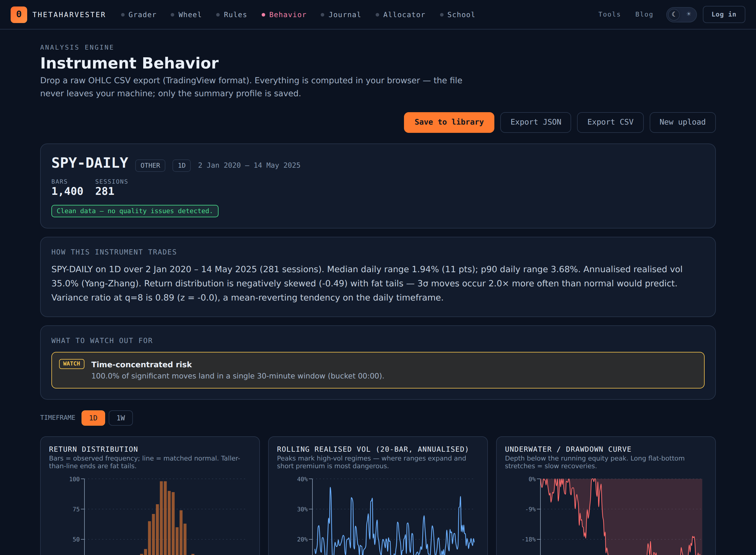The width and height of the screenshot is (756, 555).
Task: Save the profile to library
Action: 449,122
